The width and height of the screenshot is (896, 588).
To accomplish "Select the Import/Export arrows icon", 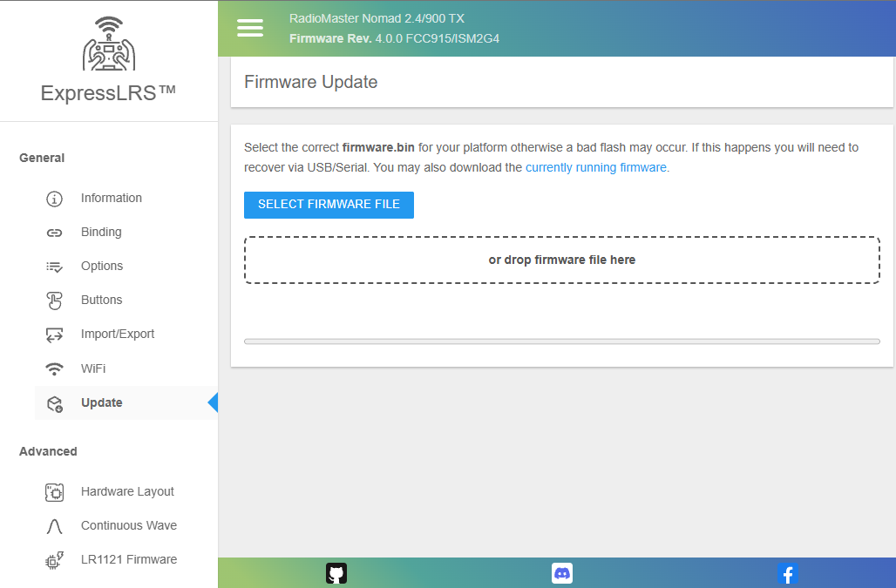I will (x=54, y=335).
